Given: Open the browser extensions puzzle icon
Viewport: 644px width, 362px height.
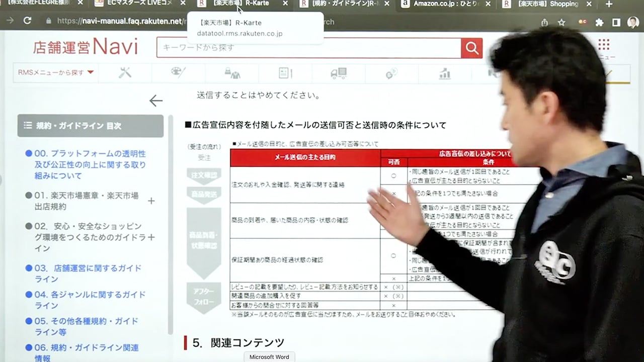Looking at the screenshot, I should pyautogui.click(x=599, y=22).
